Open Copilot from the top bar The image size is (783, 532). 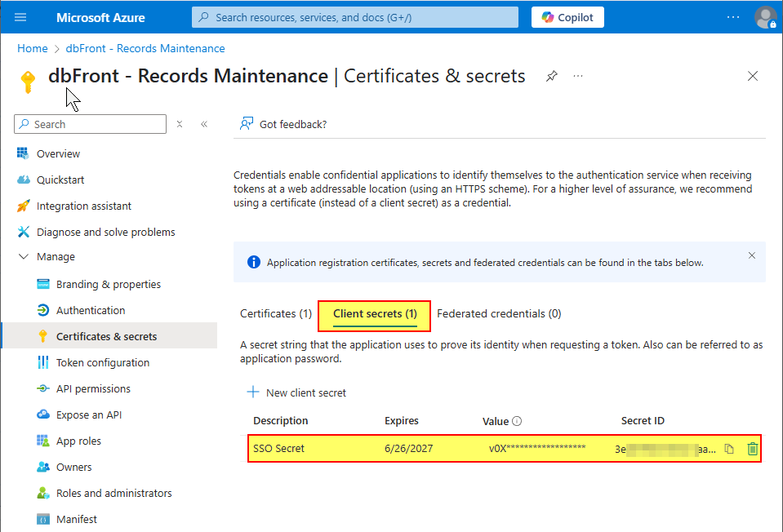pyautogui.click(x=567, y=17)
